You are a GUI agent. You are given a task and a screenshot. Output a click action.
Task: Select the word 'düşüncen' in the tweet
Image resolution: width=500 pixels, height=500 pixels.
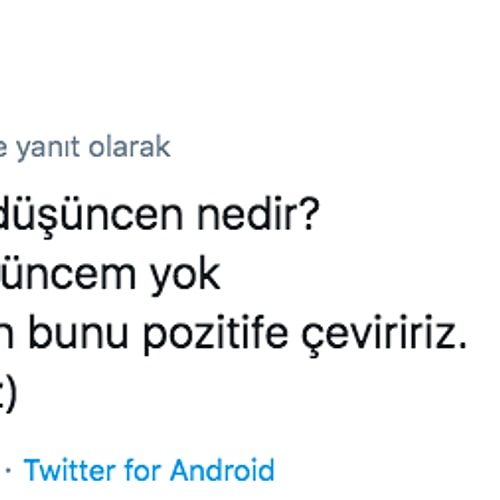pos(91,216)
